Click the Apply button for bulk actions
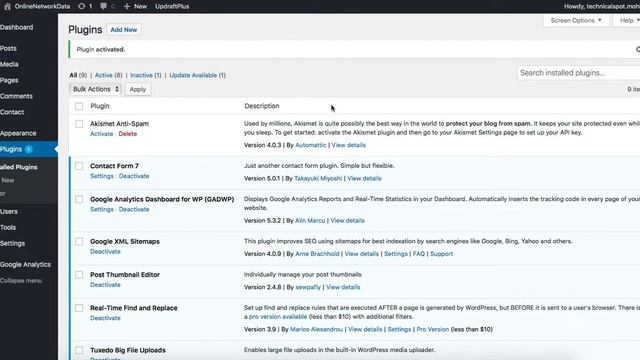Screen dimensions: 640x360 pos(138,89)
